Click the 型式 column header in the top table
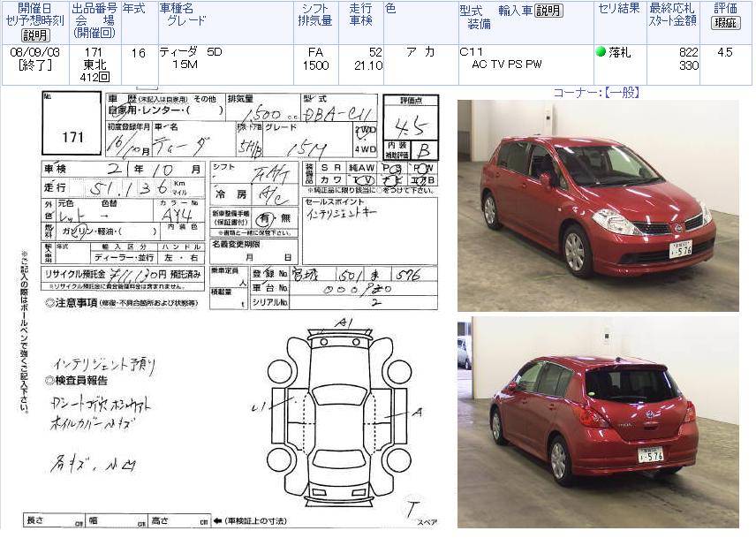This screenshot has width=756, height=546. tap(471, 11)
